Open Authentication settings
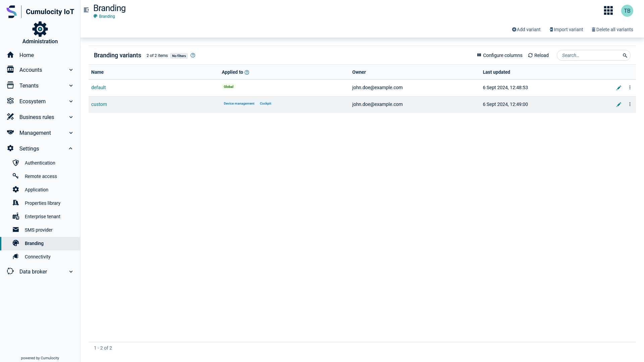Screen dimensions: 644x362 40,163
